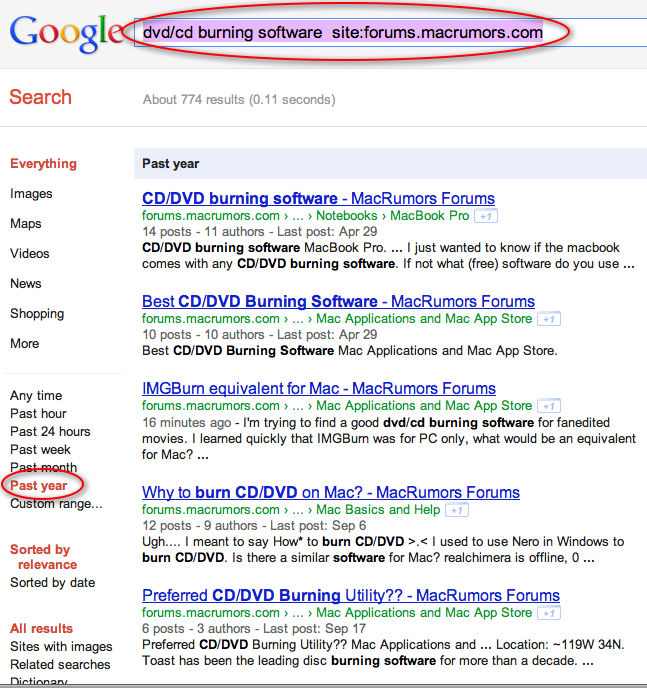Click '16 minutes ago' snippet text
Image resolution: width=647 pixels, height=688 pixels.
pos(186,423)
